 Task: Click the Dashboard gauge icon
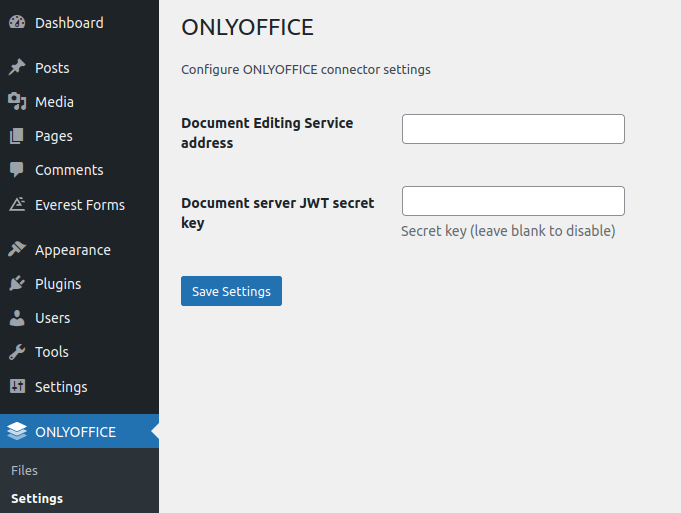point(17,22)
